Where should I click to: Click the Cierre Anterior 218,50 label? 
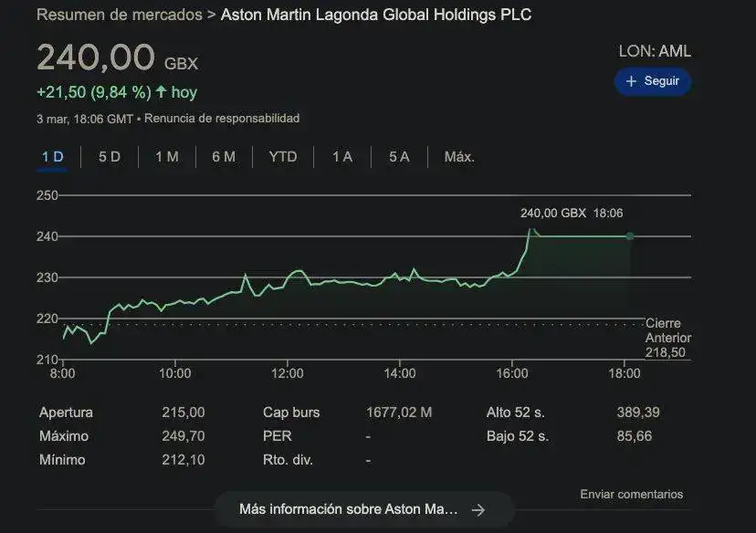(x=668, y=338)
